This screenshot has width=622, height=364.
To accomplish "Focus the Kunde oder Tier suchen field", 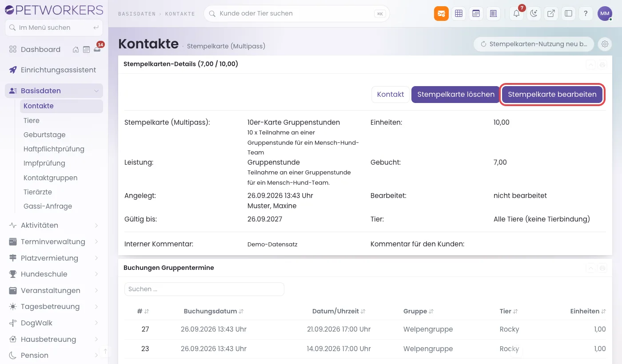I will pyautogui.click(x=296, y=13).
